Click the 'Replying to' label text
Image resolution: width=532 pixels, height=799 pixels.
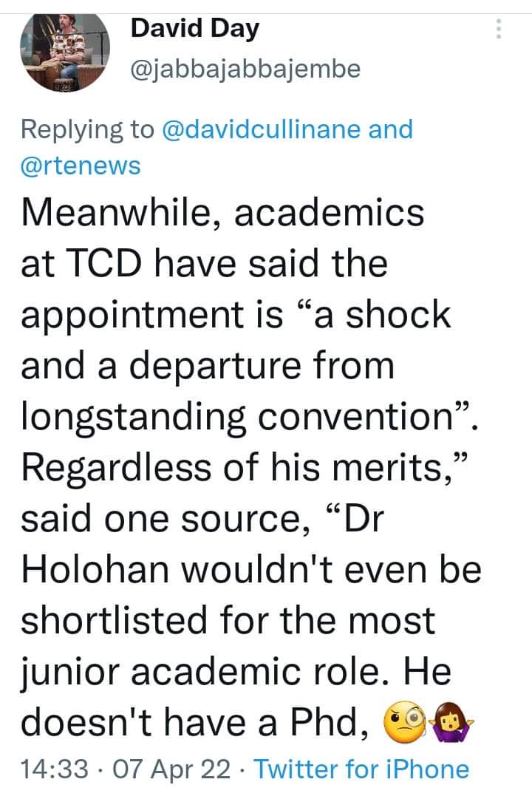point(87,130)
